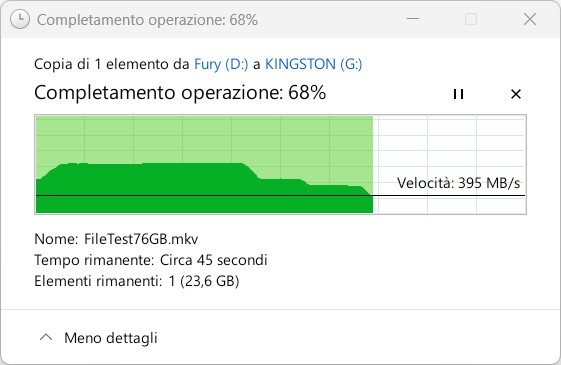This screenshot has height=365, width=561.
Task: Click the Copia di 1 elemento da text
Action: tap(112, 64)
